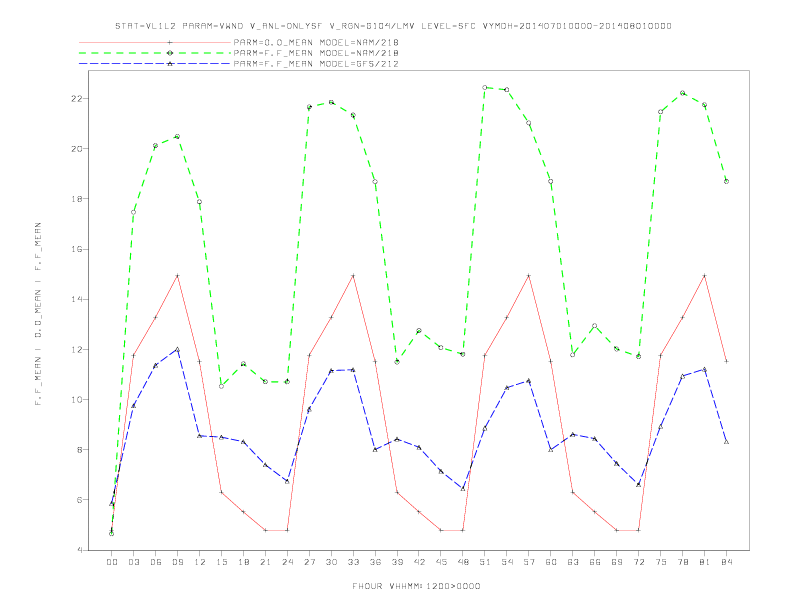Click green circle marker at forecast hour 15
This screenshot has height=612, width=792.
pyautogui.click(x=221, y=386)
